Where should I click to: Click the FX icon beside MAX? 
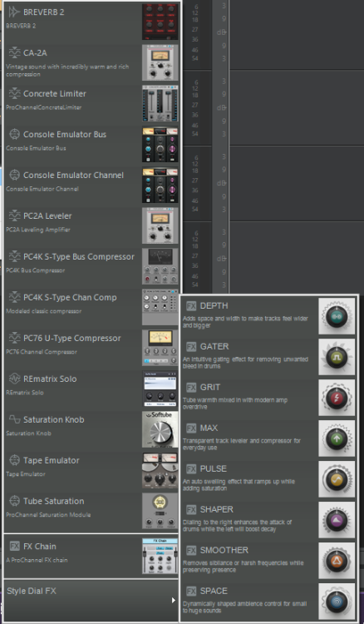tap(191, 428)
